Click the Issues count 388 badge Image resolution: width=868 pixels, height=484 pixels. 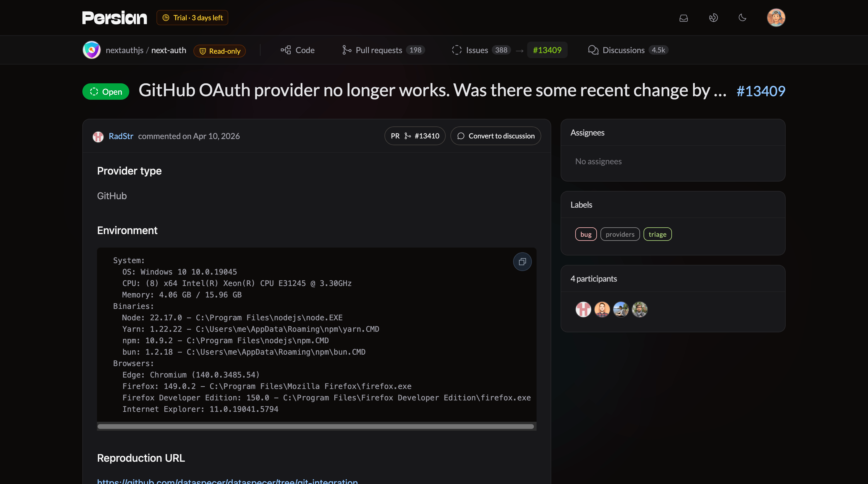(x=501, y=50)
